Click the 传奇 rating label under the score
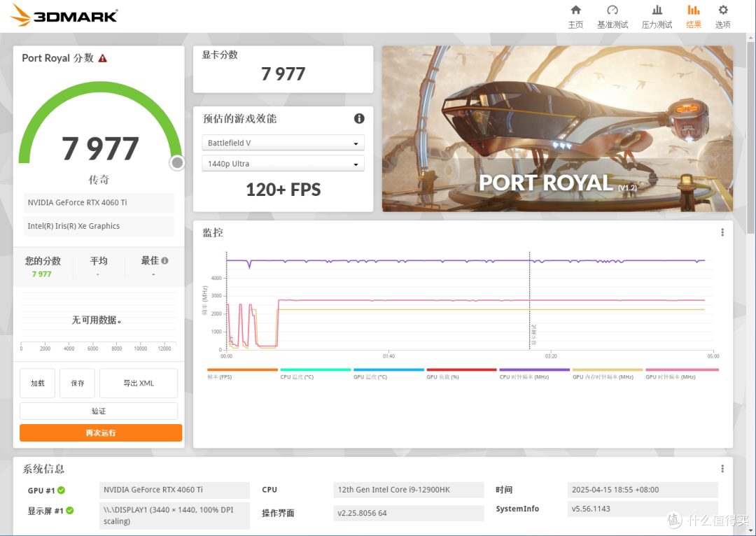The height and width of the screenshot is (536, 756). (99, 180)
